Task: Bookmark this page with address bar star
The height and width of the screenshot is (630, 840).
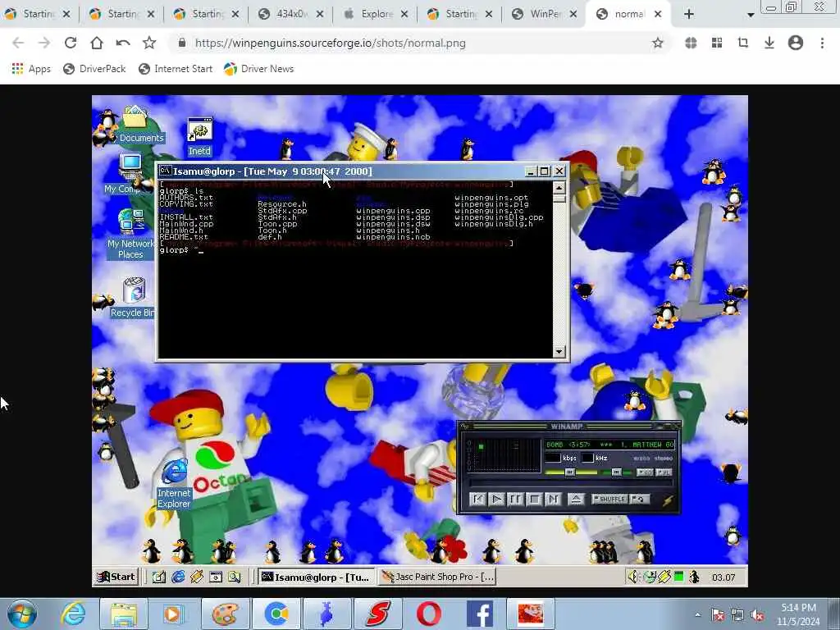Action: pos(657,43)
